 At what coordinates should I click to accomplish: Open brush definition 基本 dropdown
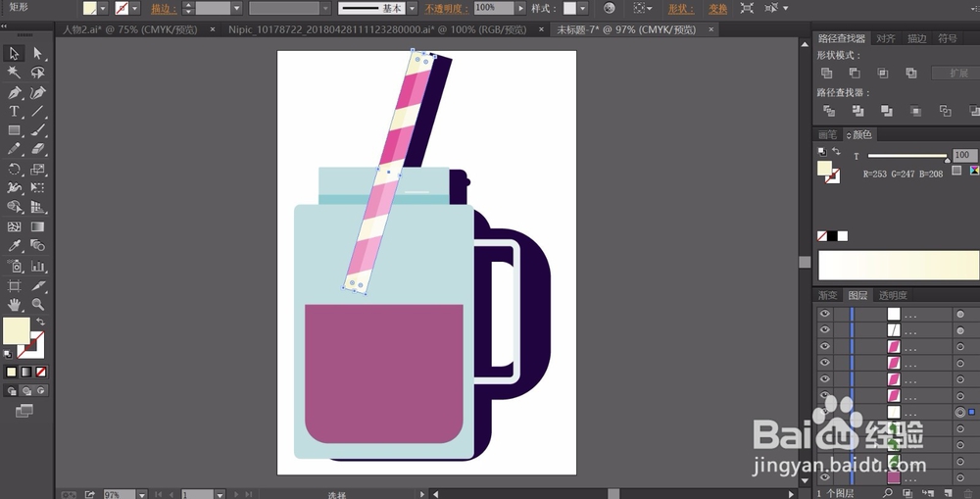click(x=412, y=8)
